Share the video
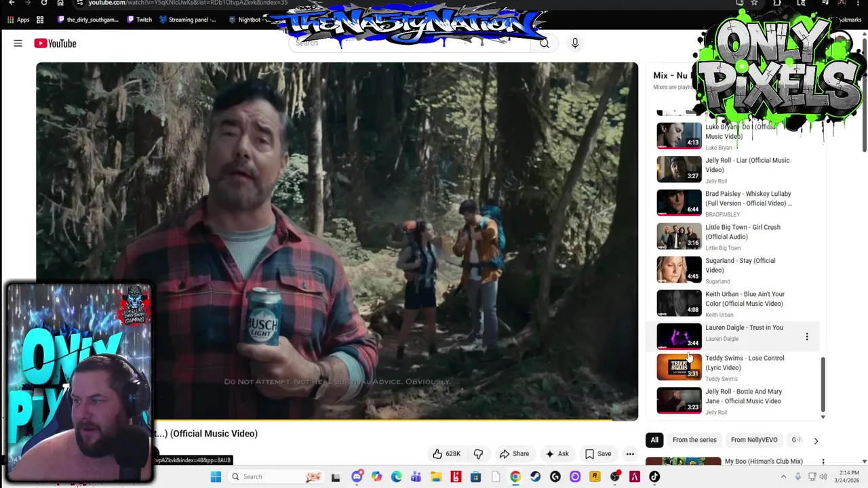Screen dimensions: 868x488 pyautogui.click(x=514, y=454)
